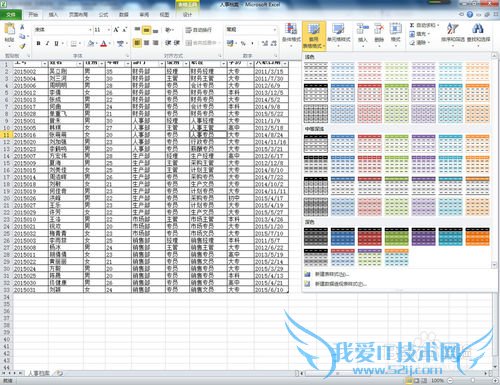Switch to the 插入 Insert tab

pyautogui.click(x=53, y=15)
